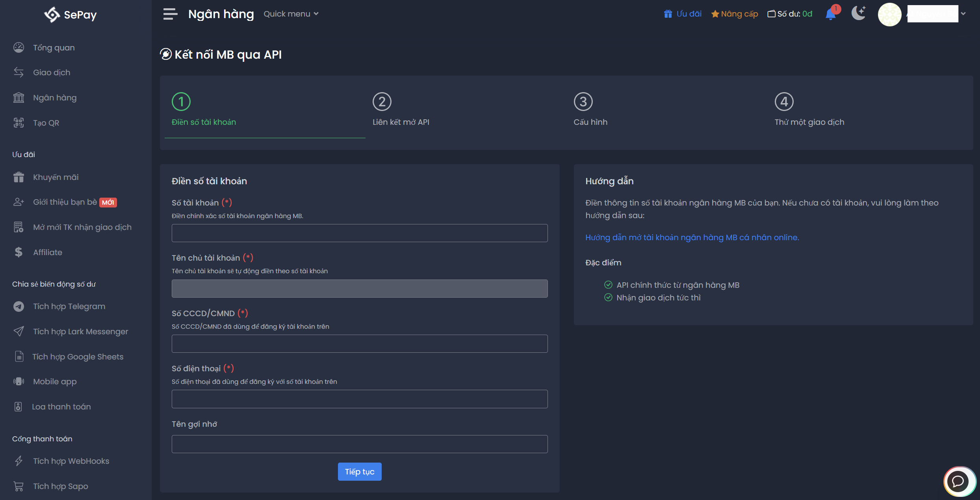980x500 pixels.
Task: Open Affiliate dollar icon item
Action: 19,252
